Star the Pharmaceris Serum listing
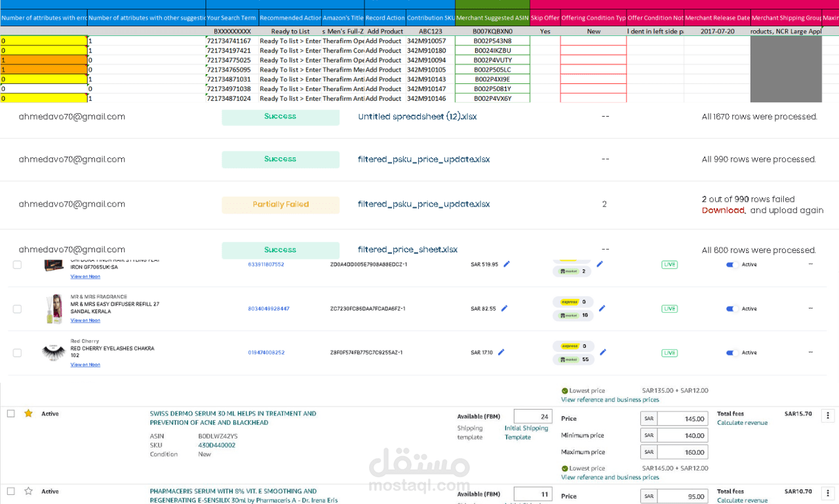Image resolution: width=839 pixels, height=504 pixels. (28, 491)
